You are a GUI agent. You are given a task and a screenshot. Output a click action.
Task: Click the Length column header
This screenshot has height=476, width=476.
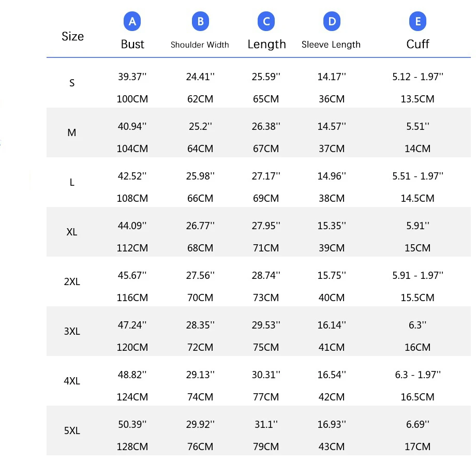coord(266,44)
